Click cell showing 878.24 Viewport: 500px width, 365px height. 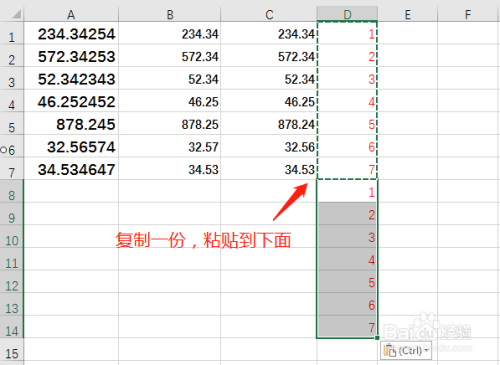269,124
